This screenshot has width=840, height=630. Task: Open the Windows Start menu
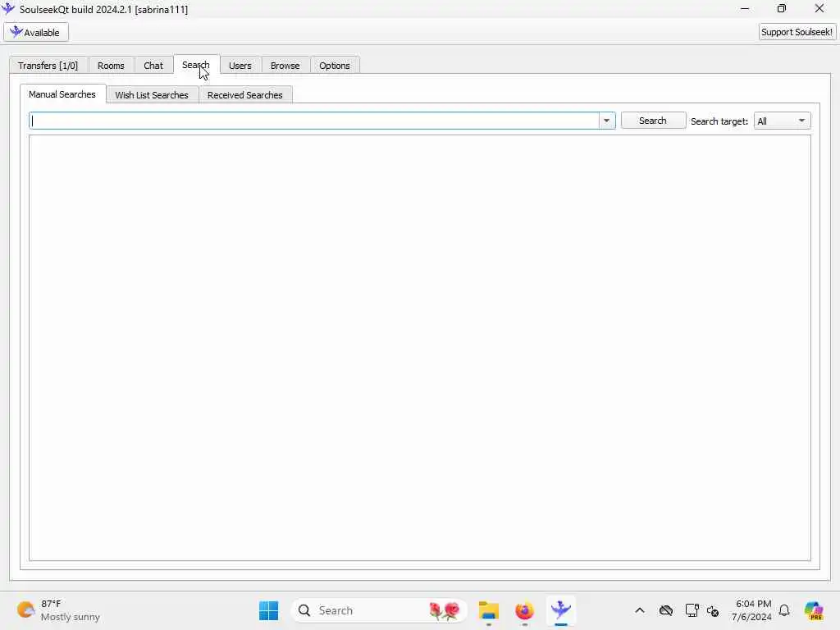[x=268, y=610]
